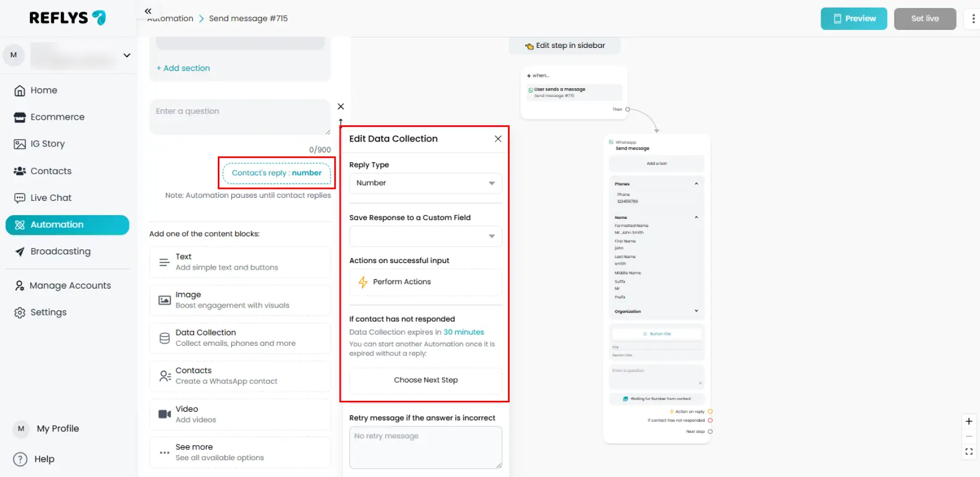Open the Ecommerce store icon
The width and height of the screenshot is (980, 477).
pyautogui.click(x=20, y=118)
